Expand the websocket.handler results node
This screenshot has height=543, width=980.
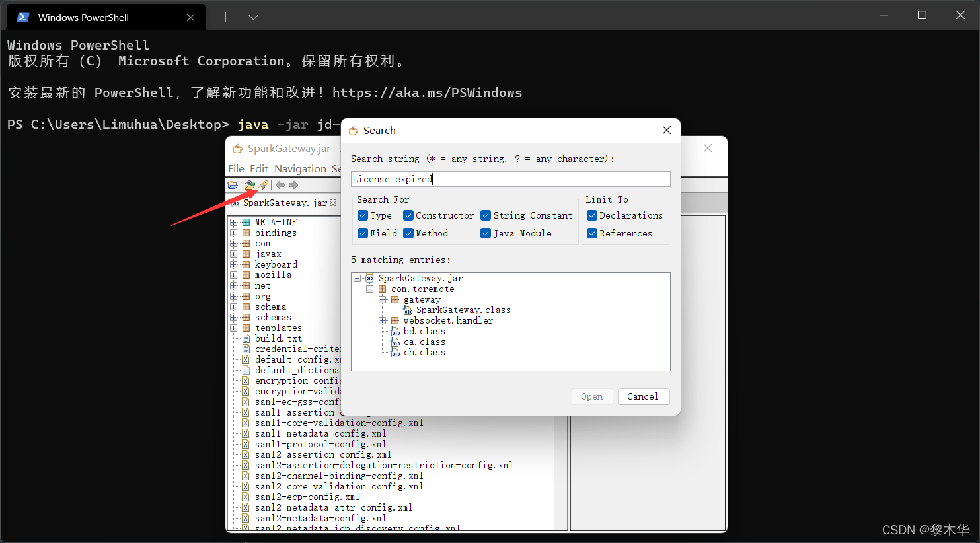point(382,320)
